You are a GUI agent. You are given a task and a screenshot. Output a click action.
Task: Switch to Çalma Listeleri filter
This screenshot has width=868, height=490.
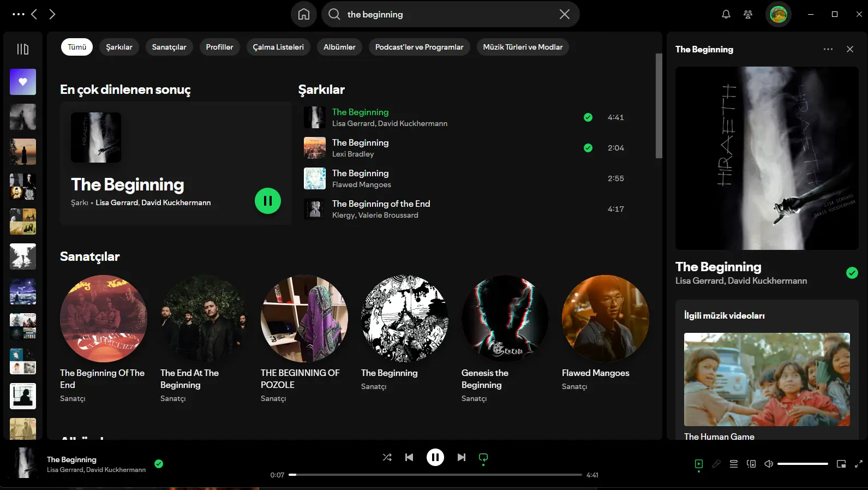pos(278,47)
